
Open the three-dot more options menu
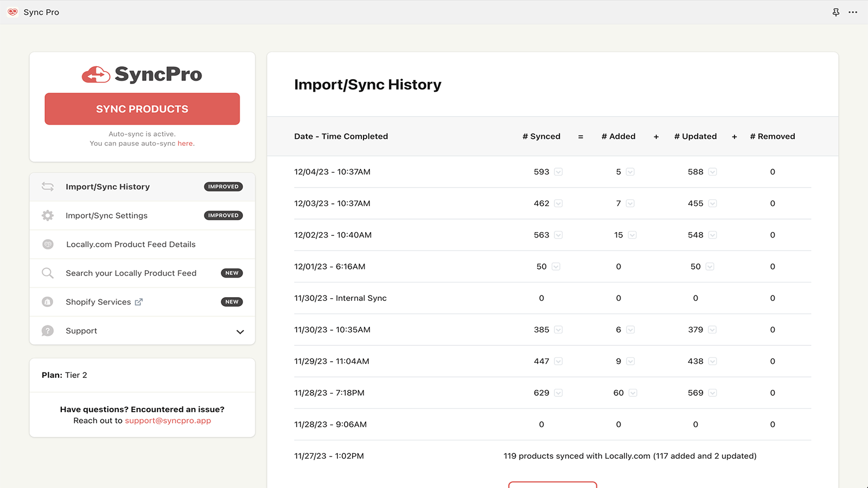pyautogui.click(x=853, y=12)
